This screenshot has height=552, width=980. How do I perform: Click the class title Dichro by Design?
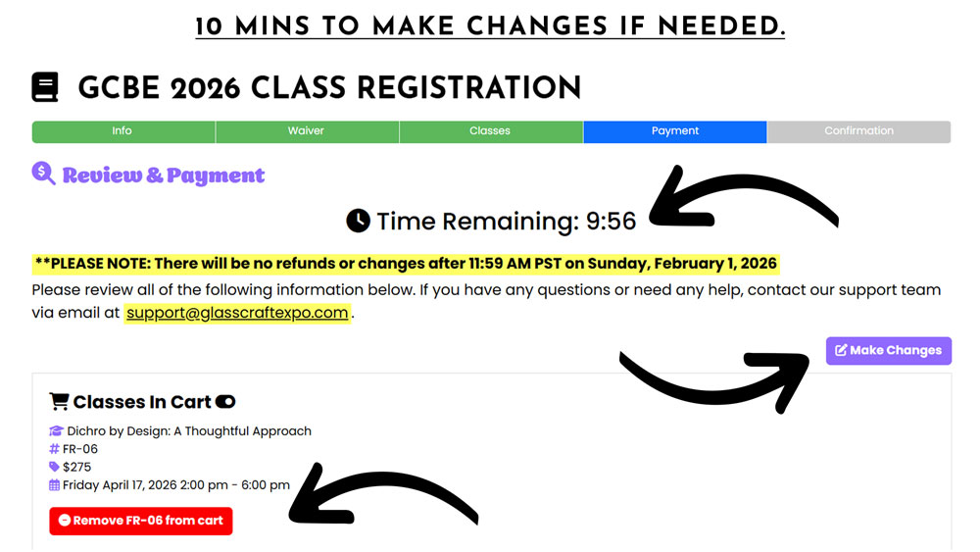point(189,431)
